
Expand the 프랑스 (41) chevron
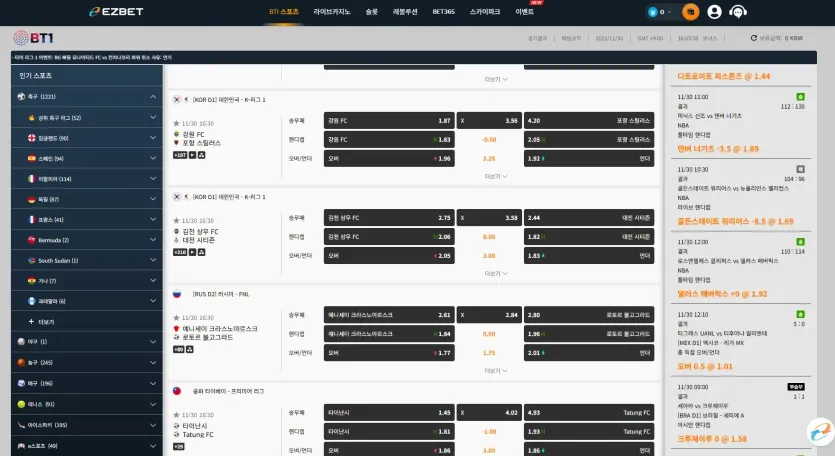pos(153,219)
